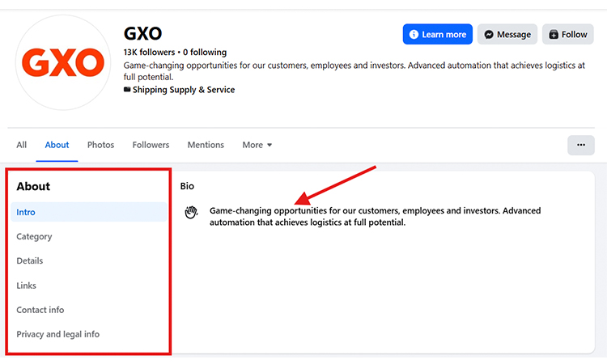This screenshot has height=364, width=607.
Task: Open the Message button
Action: 507,35
